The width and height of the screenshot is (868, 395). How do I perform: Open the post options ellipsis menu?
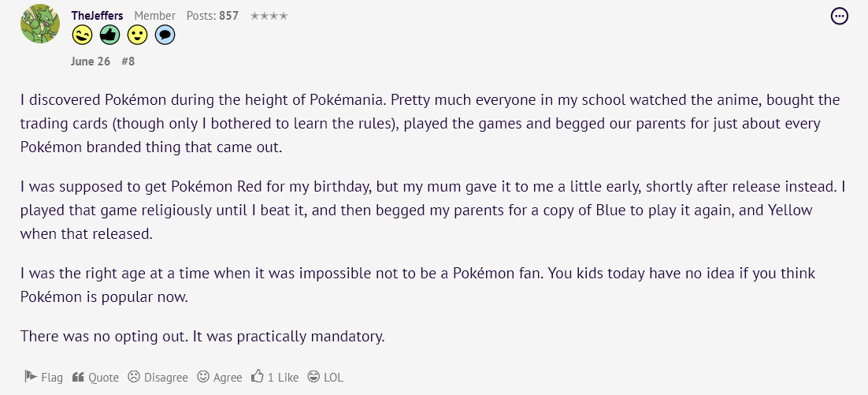point(840,16)
